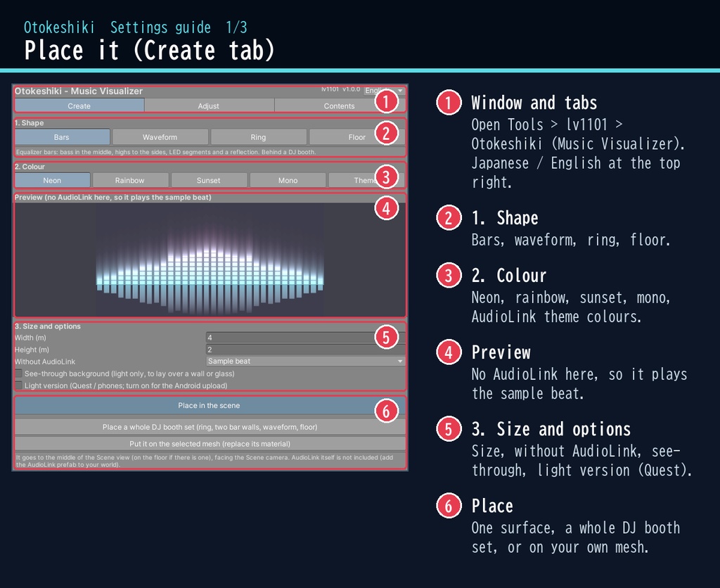Click the 'Width (m)' label

30,338
